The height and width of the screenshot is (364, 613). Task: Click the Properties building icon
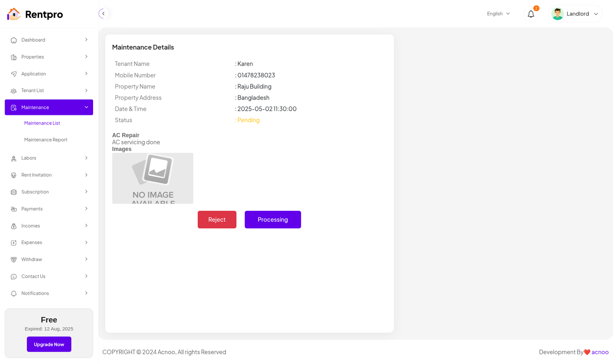coord(14,57)
